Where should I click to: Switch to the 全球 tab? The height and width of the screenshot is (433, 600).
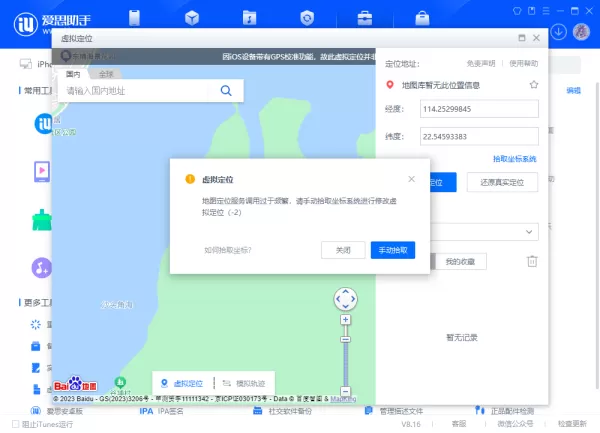106,74
